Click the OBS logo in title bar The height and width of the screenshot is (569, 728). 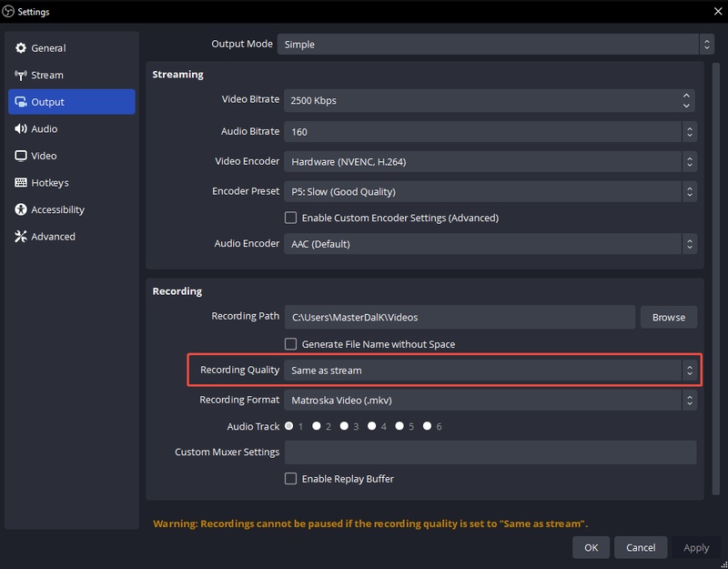click(x=8, y=11)
